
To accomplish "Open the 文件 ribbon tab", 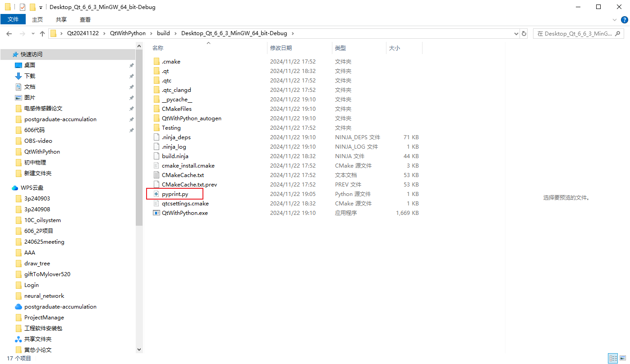I will [x=13, y=19].
